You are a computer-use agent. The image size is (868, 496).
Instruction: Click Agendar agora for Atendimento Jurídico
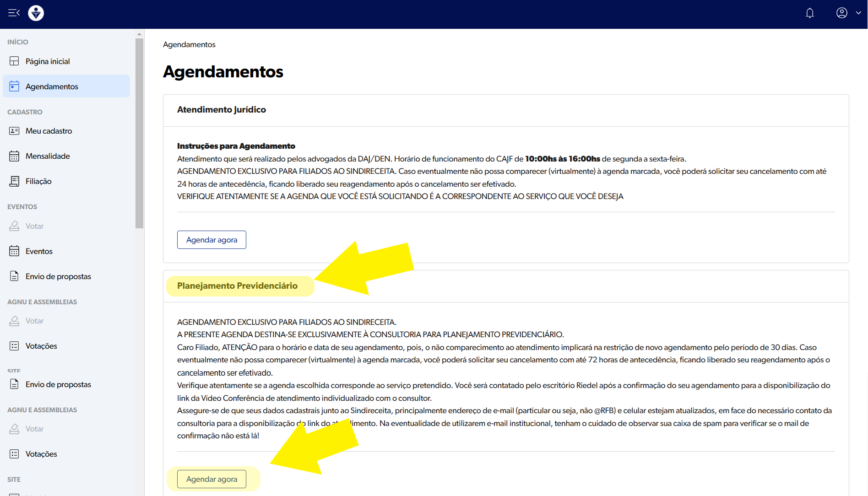click(212, 240)
